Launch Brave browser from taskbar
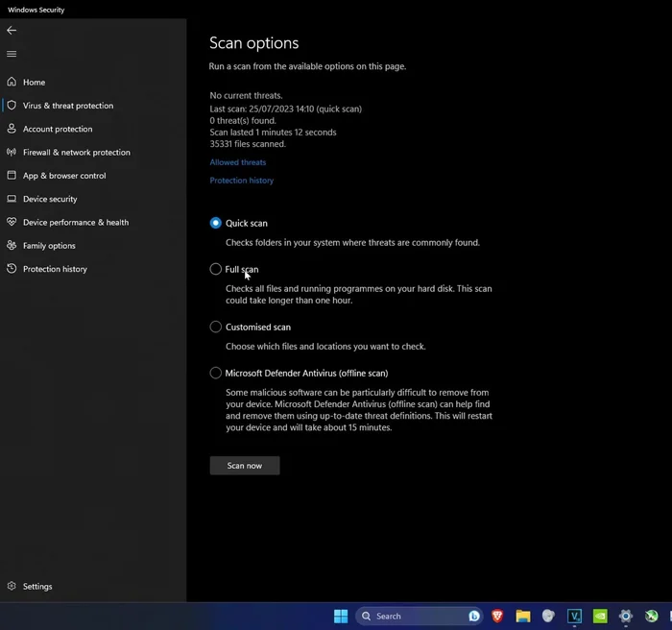The height and width of the screenshot is (630, 672). (x=497, y=617)
